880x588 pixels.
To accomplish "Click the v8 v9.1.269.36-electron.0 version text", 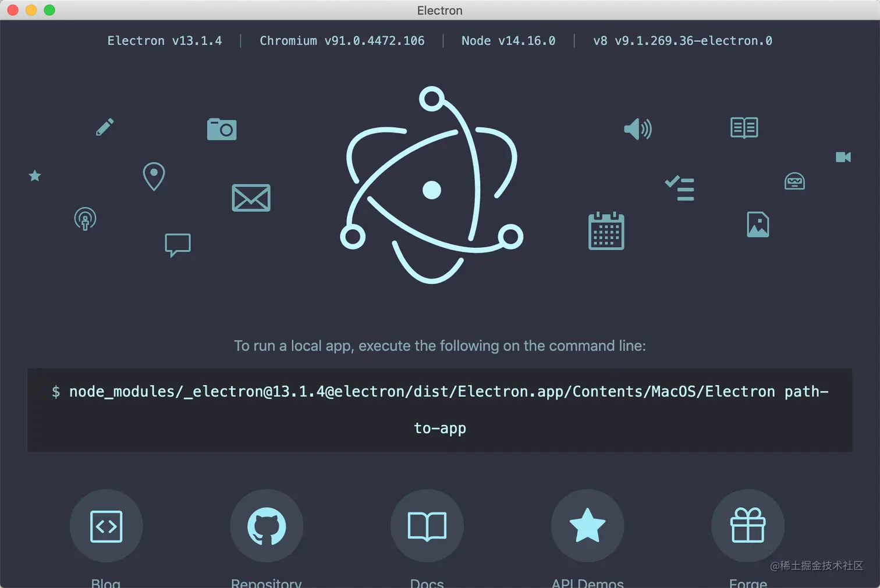I will tap(683, 41).
